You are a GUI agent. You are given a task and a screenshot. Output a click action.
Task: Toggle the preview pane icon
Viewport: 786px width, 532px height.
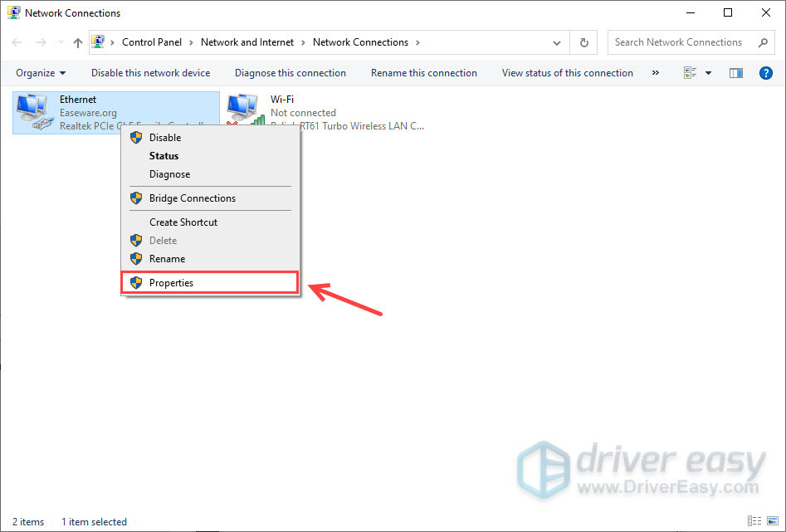click(735, 73)
